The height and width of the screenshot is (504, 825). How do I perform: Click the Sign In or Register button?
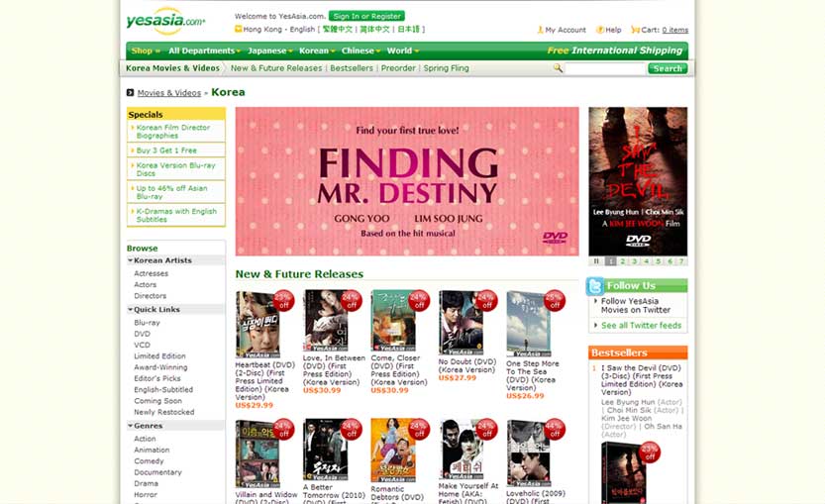pyautogui.click(x=366, y=16)
